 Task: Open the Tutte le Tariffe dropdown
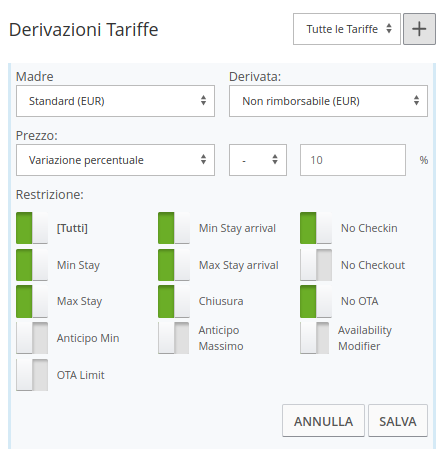(347, 29)
